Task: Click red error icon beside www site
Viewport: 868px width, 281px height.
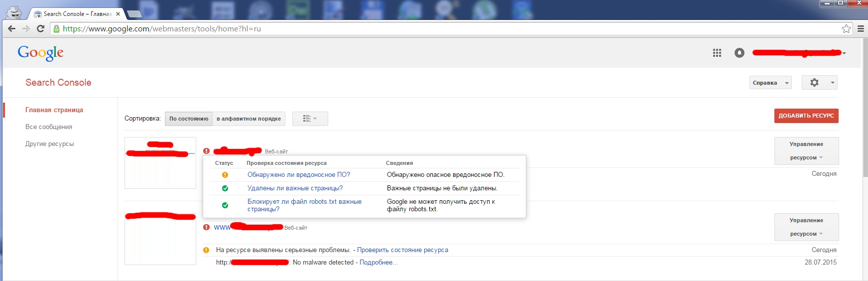Action: [206, 227]
